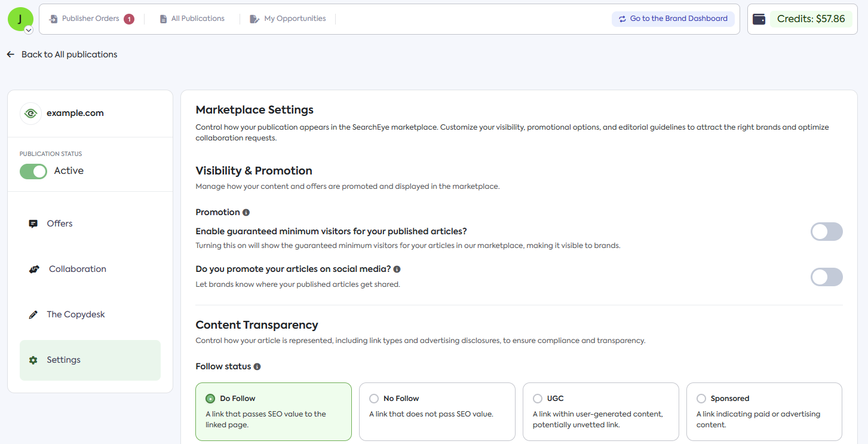This screenshot has width=868, height=444.
Task: Click info icon next to social media question
Action: tap(397, 270)
